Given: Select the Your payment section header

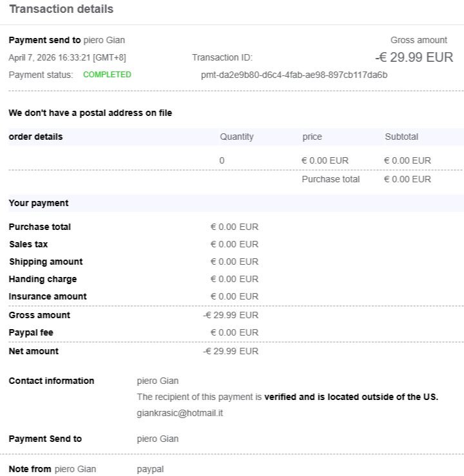Looking at the screenshot, I should pyautogui.click(x=38, y=203).
